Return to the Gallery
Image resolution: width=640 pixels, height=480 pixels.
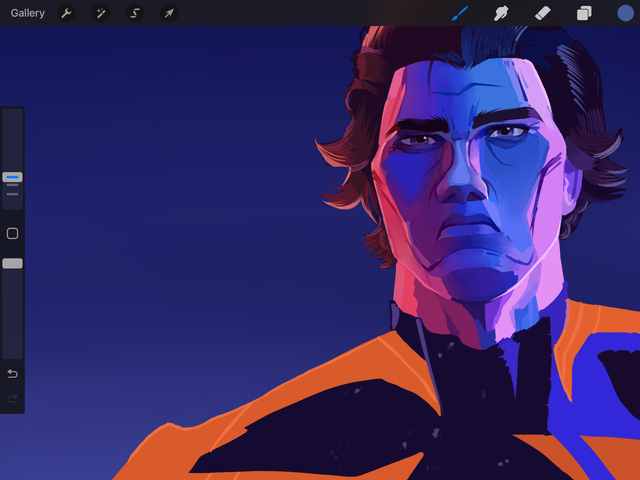(28, 13)
